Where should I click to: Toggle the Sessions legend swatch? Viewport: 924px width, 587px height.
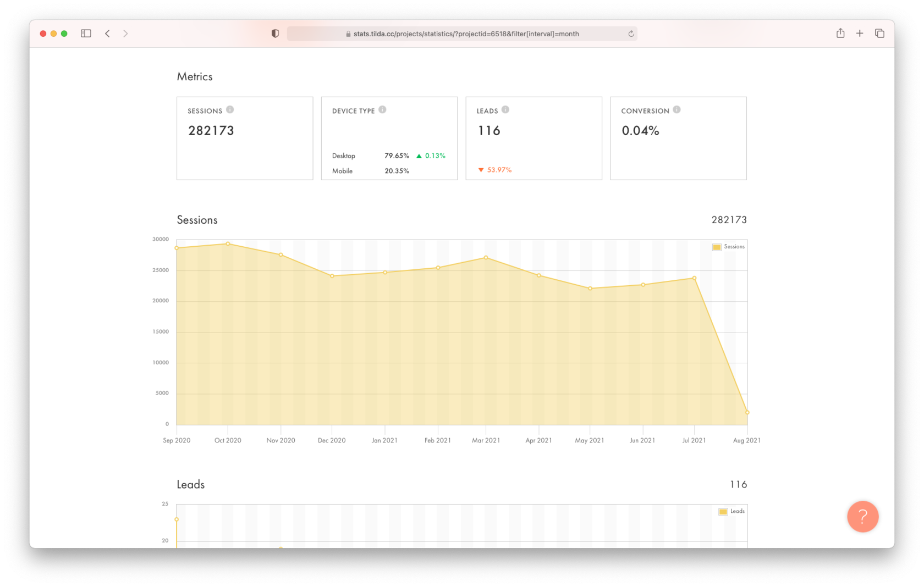click(x=717, y=247)
